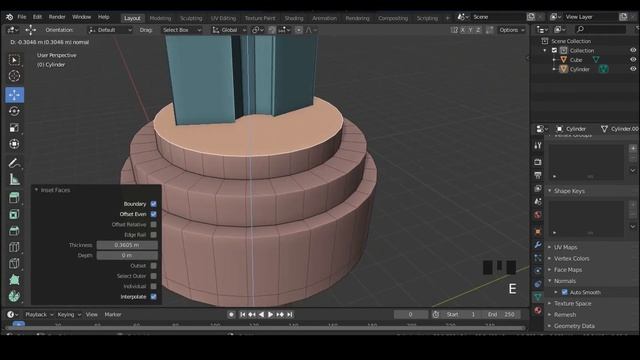Enable the Offset Relative checkbox
The height and width of the screenshot is (360, 640).
153,224
